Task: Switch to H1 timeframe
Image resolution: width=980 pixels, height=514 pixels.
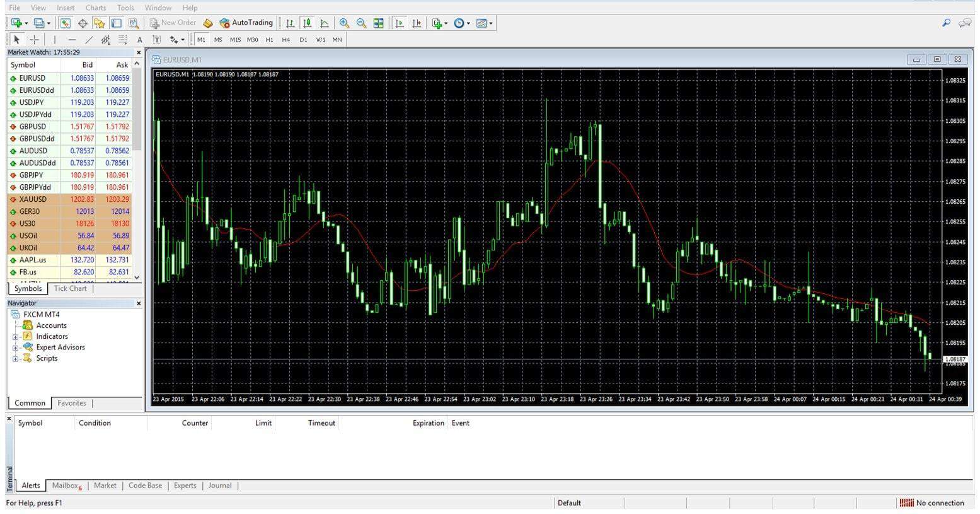Action: coord(269,39)
